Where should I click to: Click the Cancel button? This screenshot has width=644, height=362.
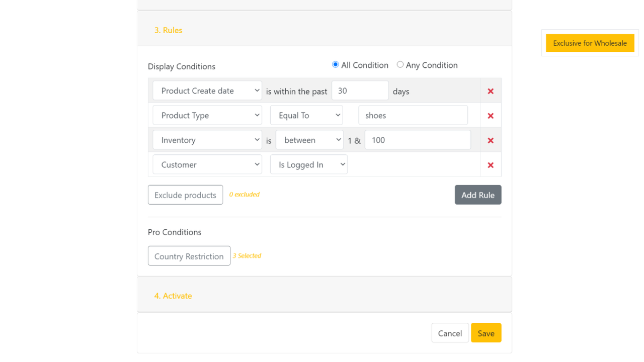450,333
